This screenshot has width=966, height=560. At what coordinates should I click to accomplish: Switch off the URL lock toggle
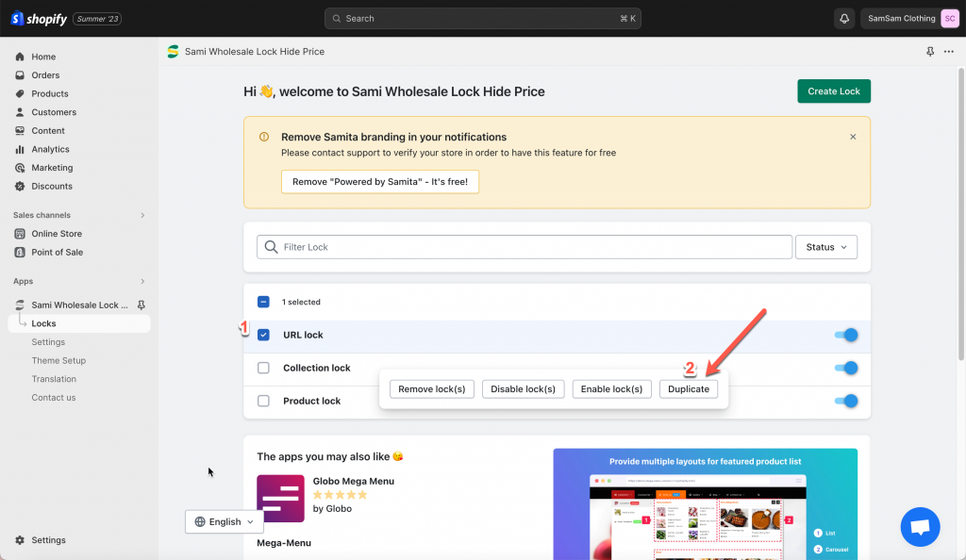(846, 335)
